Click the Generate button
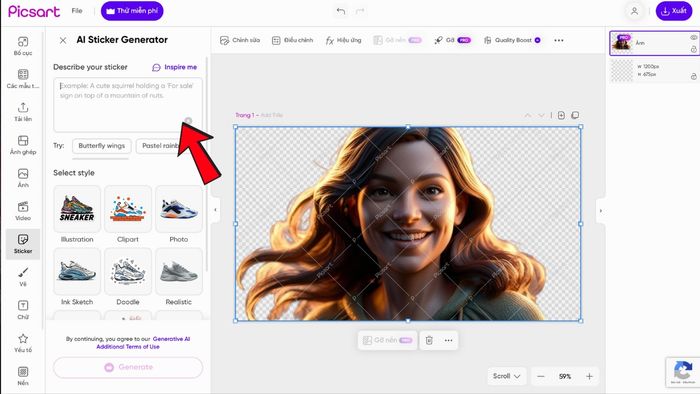The image size is (700, 394). [x=128, y=367]
